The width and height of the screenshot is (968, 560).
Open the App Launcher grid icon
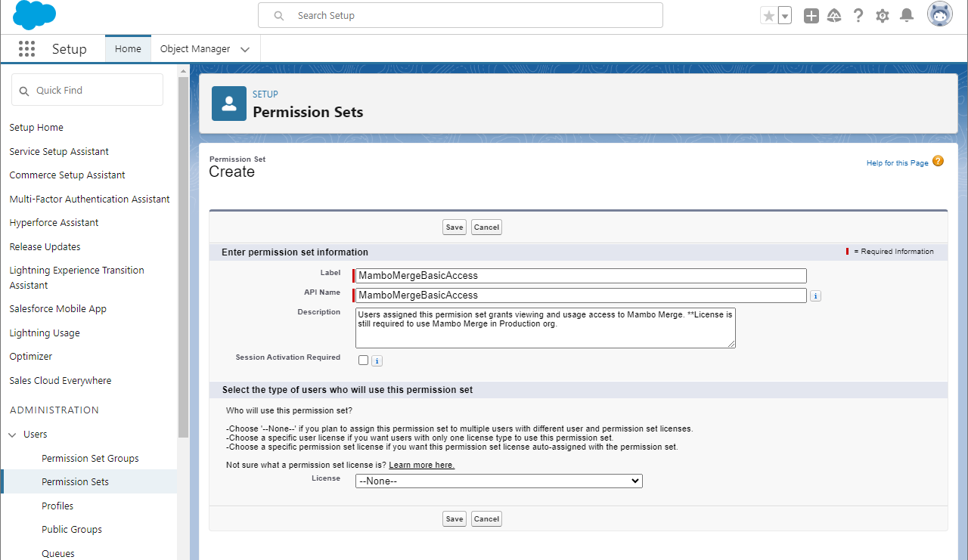26,49
